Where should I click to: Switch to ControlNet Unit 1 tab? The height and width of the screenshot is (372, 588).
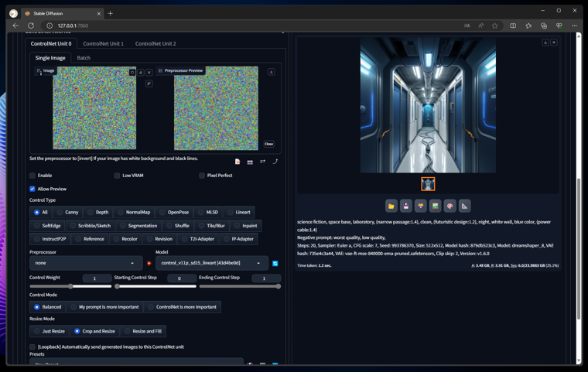coord(103,44)
